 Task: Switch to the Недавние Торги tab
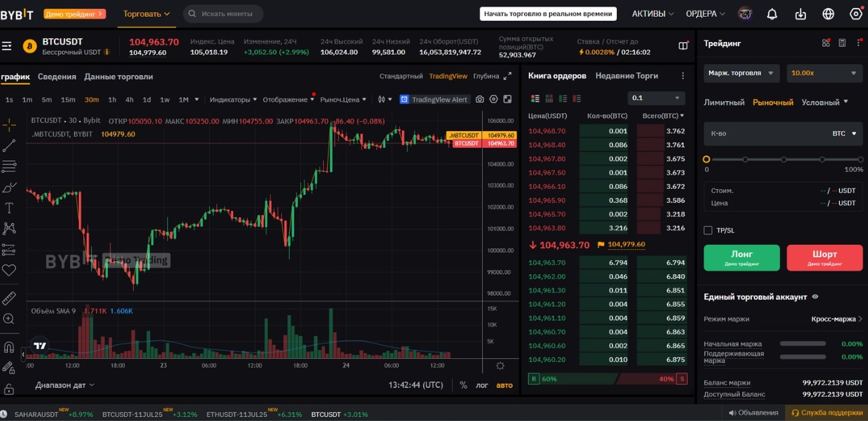tap(626, 76)
